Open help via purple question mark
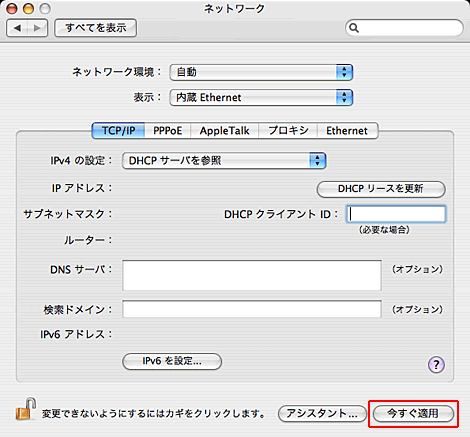Image resolution: width=470 pixels, height=437 pixels. pyautogui.click(x=436, y=365)
